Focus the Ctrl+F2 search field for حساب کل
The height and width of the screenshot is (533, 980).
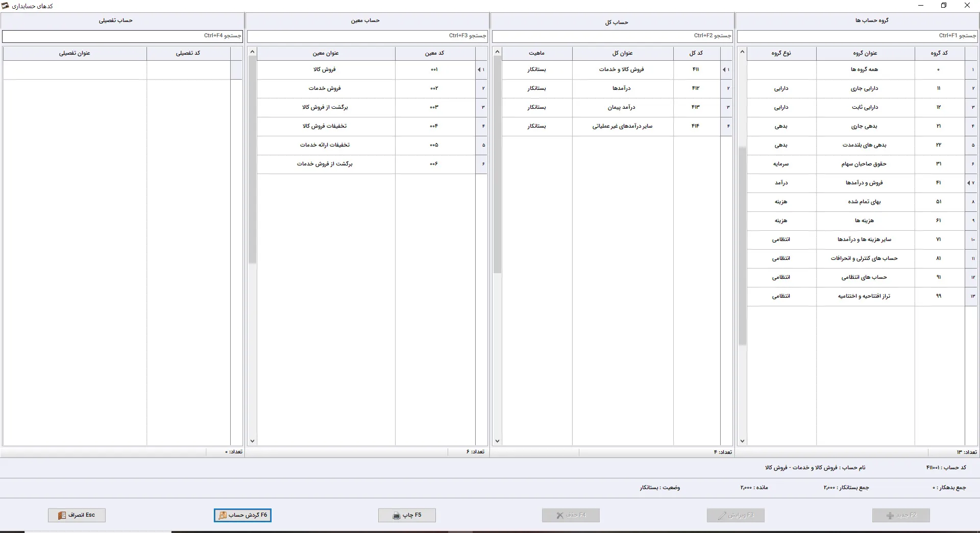click(x=612, y=36)
